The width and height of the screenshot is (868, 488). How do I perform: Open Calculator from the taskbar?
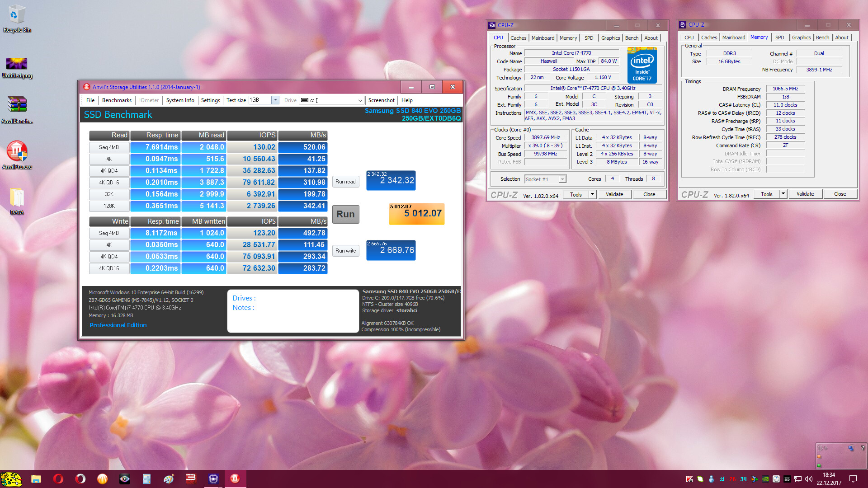147,479
